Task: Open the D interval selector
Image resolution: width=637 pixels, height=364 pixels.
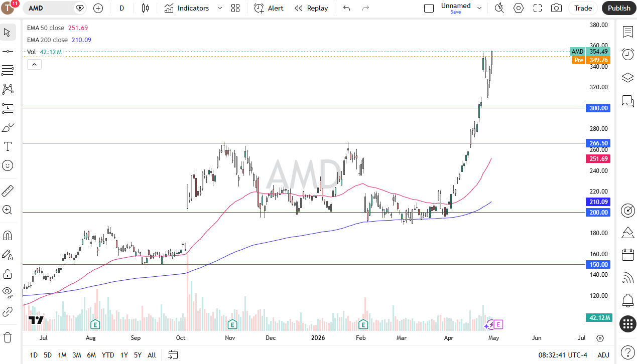Action: (x=121, y=8)
